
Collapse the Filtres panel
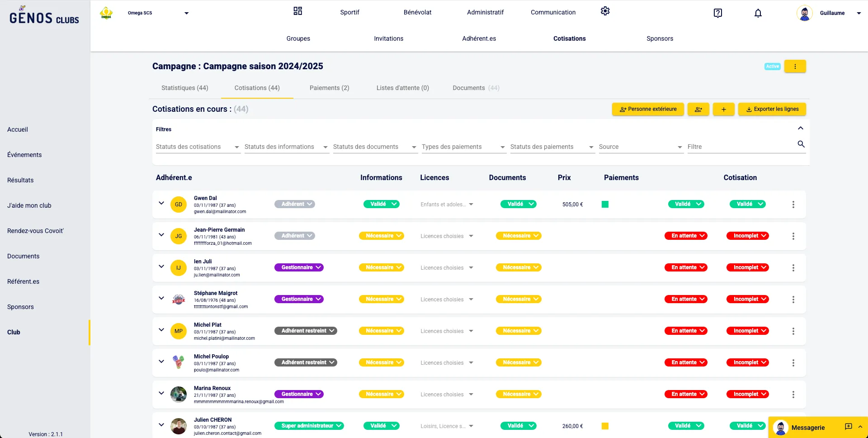coord(800,129)
